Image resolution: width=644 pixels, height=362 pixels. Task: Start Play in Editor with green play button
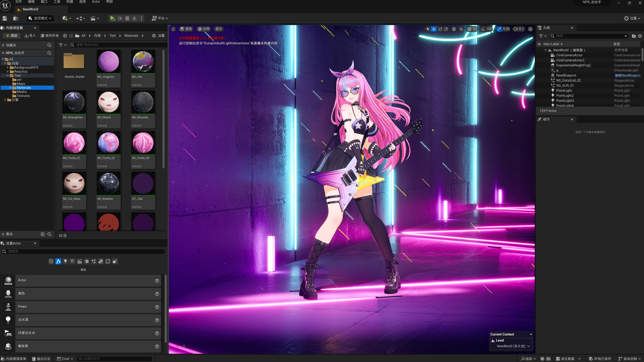pyautogui.click(x=112, y=18)
